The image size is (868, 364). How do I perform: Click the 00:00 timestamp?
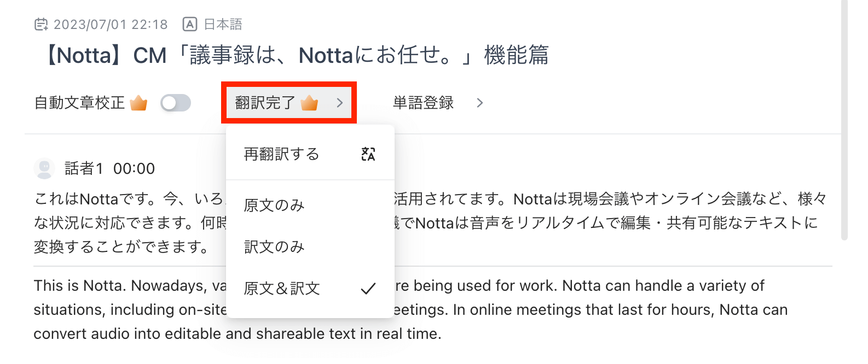click(134, 168)
